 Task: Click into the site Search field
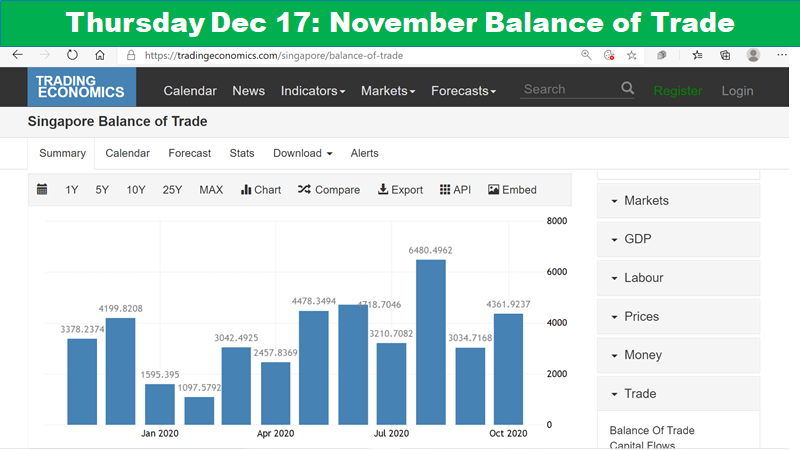(569, 89)
